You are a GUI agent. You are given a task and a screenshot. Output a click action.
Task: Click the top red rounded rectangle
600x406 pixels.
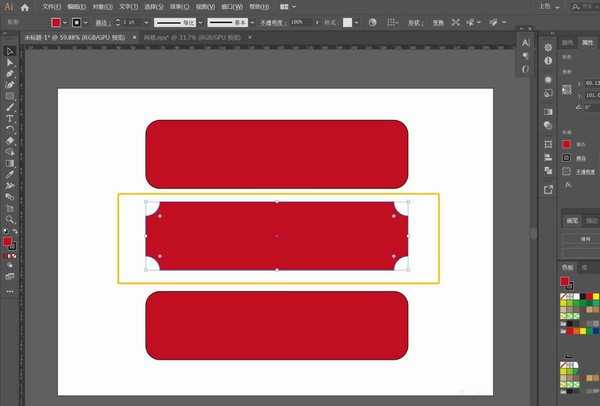click(x=277, y=154)
